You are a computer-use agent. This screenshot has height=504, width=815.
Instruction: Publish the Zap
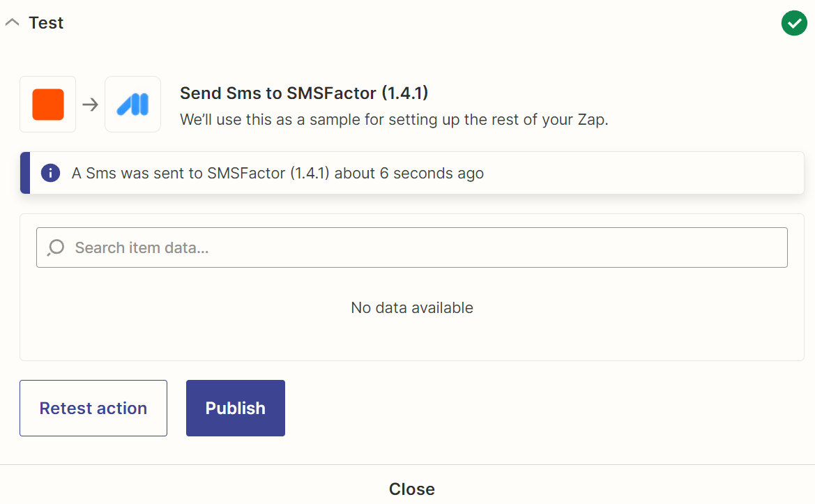(236, 408)
